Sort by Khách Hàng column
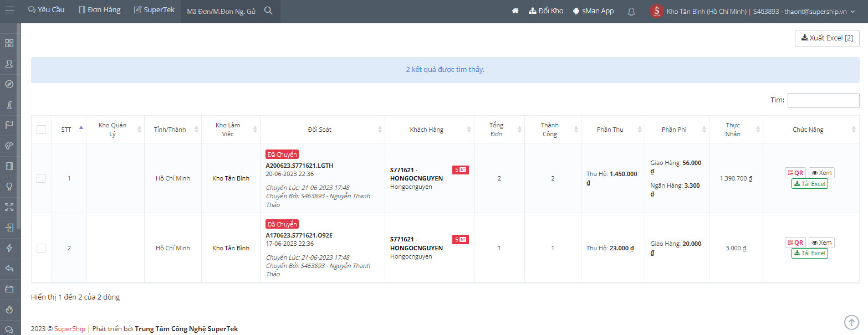The image size is (868, 335). click(430, 130)
